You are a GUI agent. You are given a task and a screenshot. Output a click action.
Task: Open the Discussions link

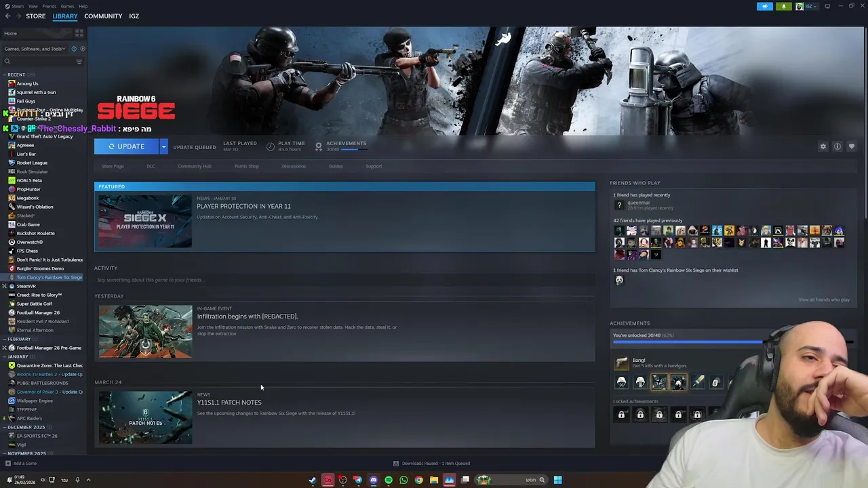[x=294, y=166]
